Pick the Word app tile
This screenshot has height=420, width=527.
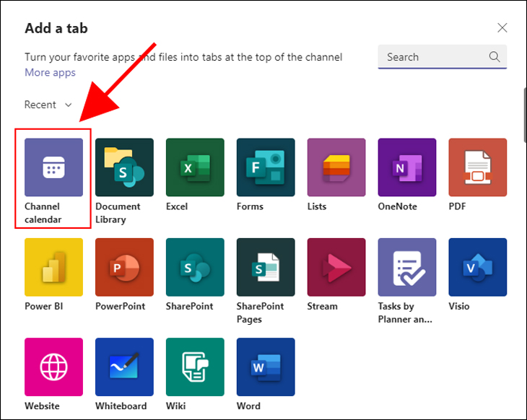(266, 367)
